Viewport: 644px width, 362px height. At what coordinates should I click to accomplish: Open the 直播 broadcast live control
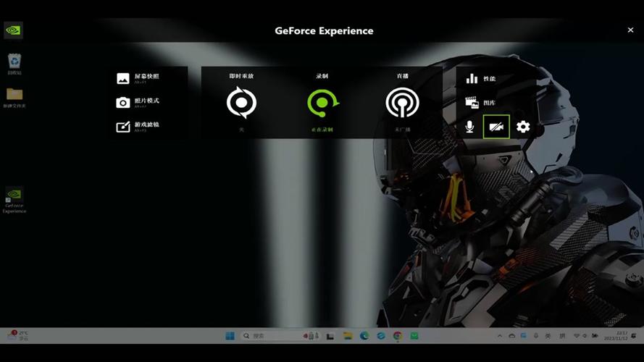point(403,103)
